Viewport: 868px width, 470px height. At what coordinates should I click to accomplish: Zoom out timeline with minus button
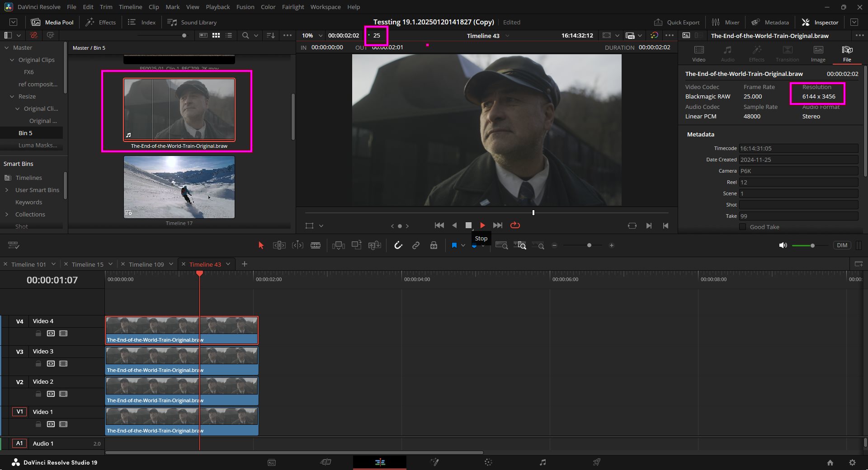(x=554, y=245)
